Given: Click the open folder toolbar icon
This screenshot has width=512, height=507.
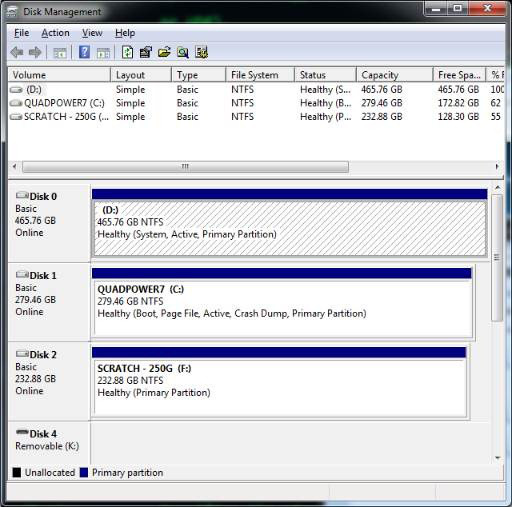Looking at the screenshot, I should pos(164,52).
